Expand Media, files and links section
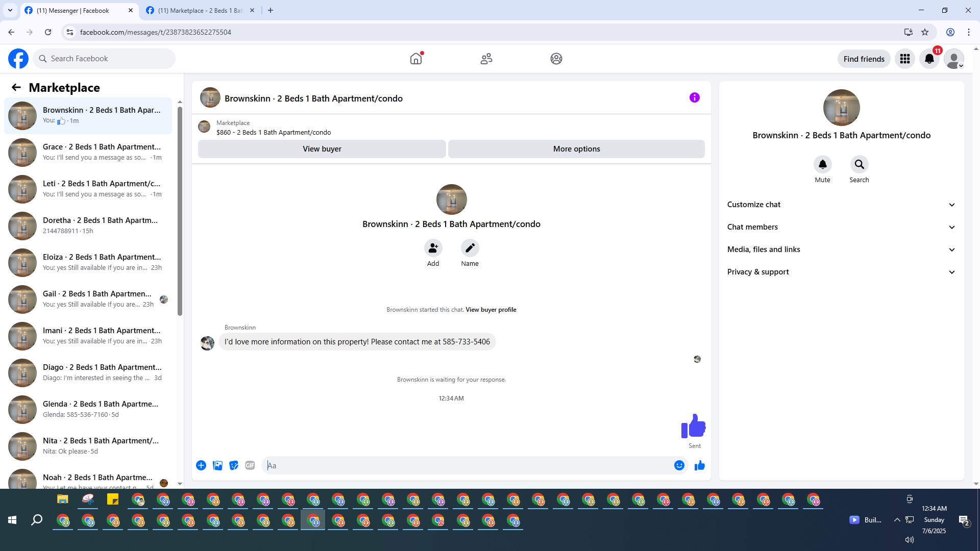 [x=841, y=249]
